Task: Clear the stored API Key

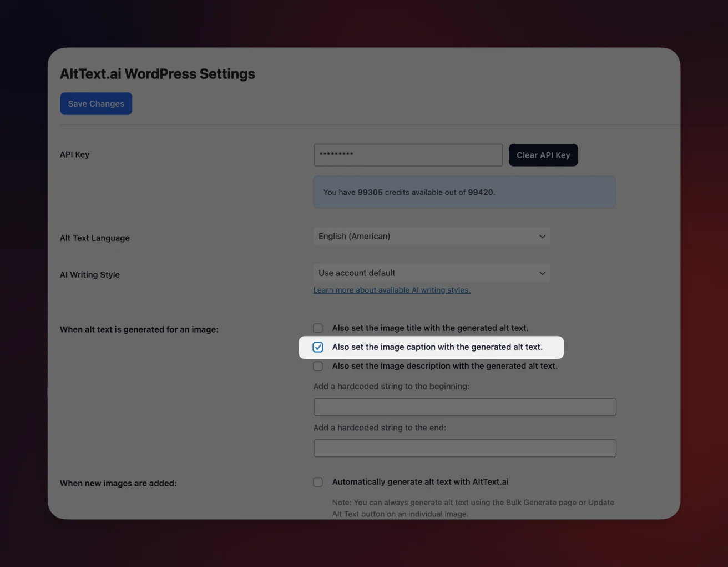Action: 543,155
